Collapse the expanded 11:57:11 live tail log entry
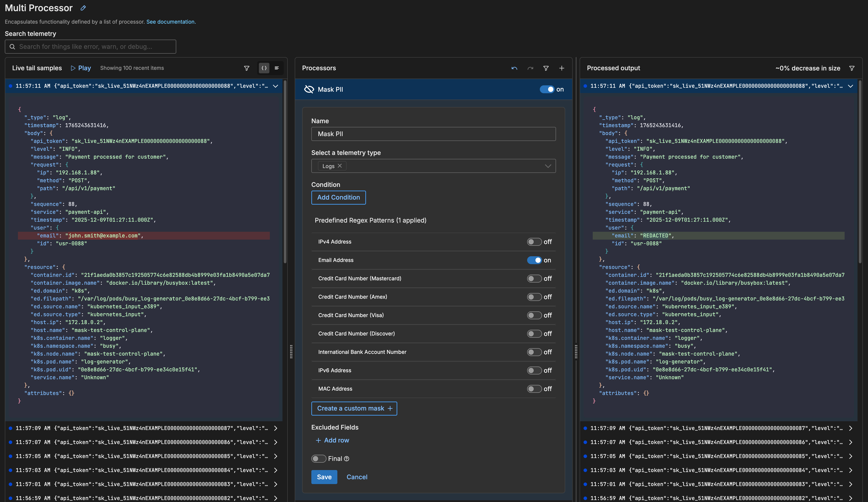The height and width of the screenshot is (502, 868). 275,86
